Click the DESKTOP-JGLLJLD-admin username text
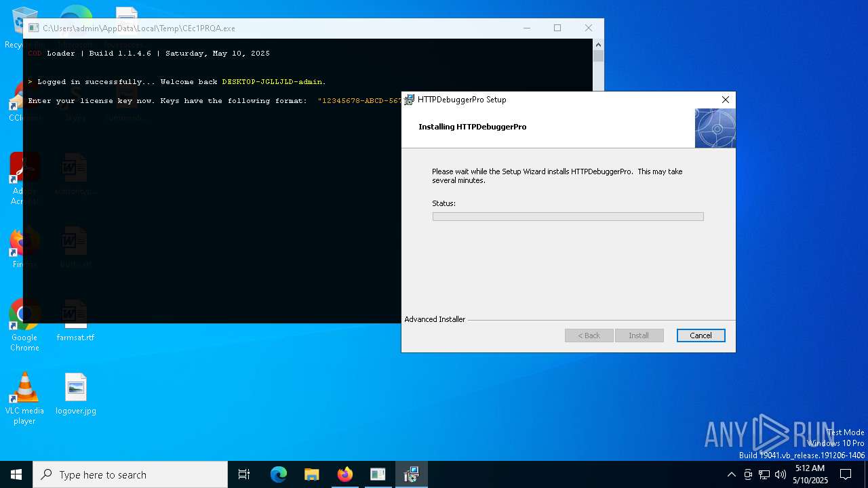This screenshot has height=488, width=868. coord(272,82)
